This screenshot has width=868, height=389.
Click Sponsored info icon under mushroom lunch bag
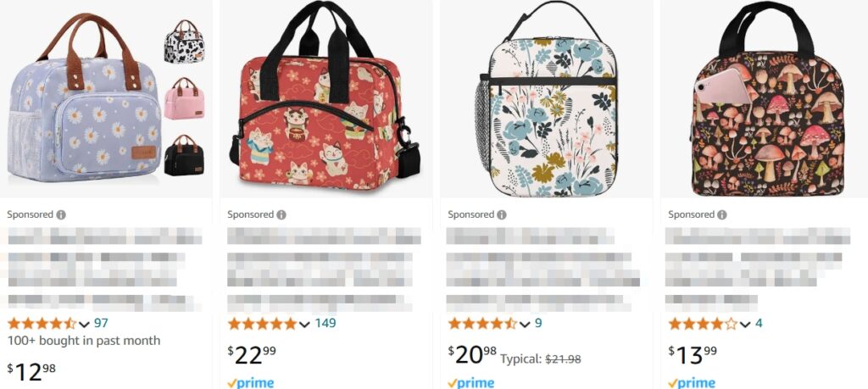pyautogui.click(x=722, y=214)
